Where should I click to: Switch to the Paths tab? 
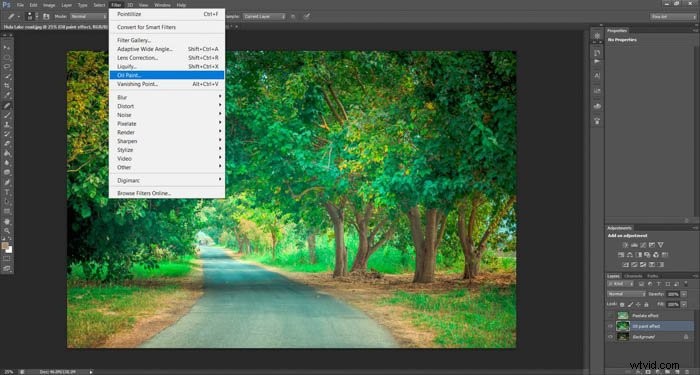pos(653,276)
